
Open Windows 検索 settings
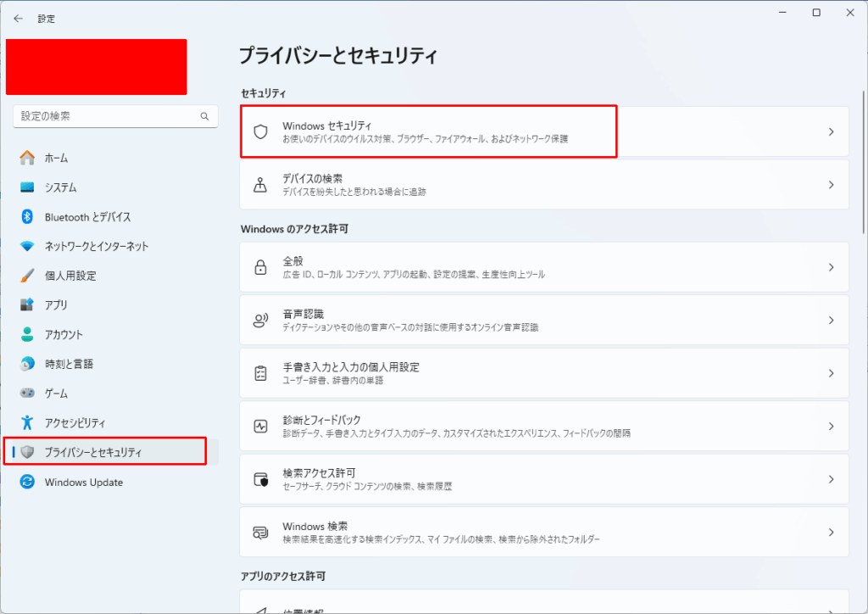(x=544, y=533)
